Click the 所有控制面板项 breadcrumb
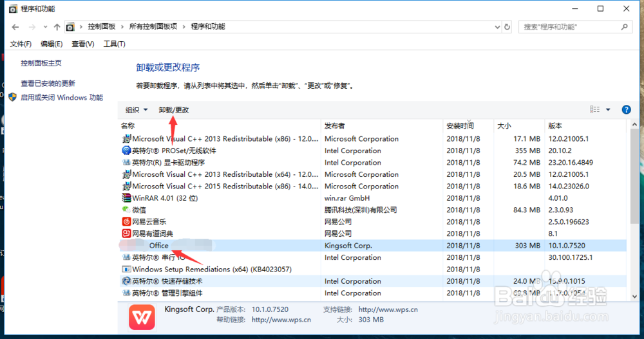 pyautogui.click(x=153, y=26)
